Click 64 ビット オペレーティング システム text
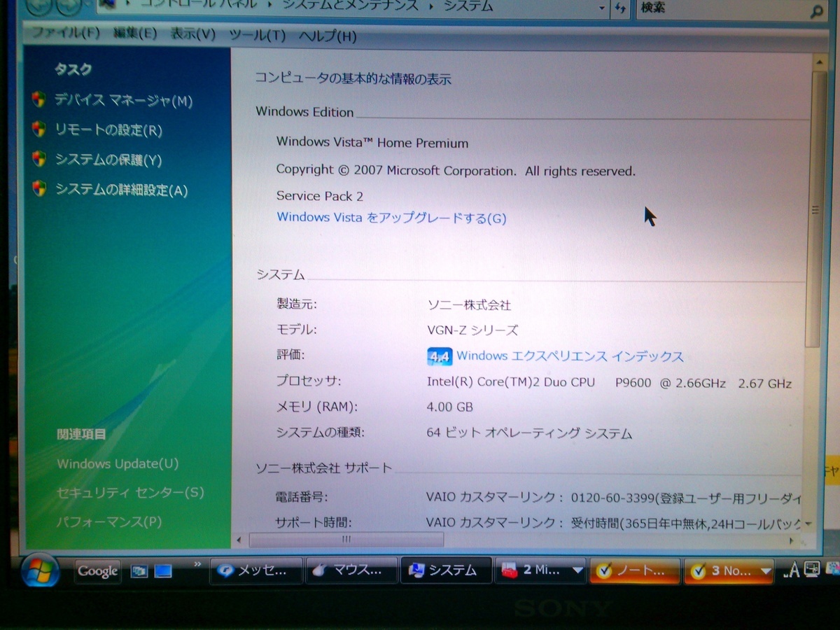The width and height of the screenshot is (840, 630). [x=529, y=433]
